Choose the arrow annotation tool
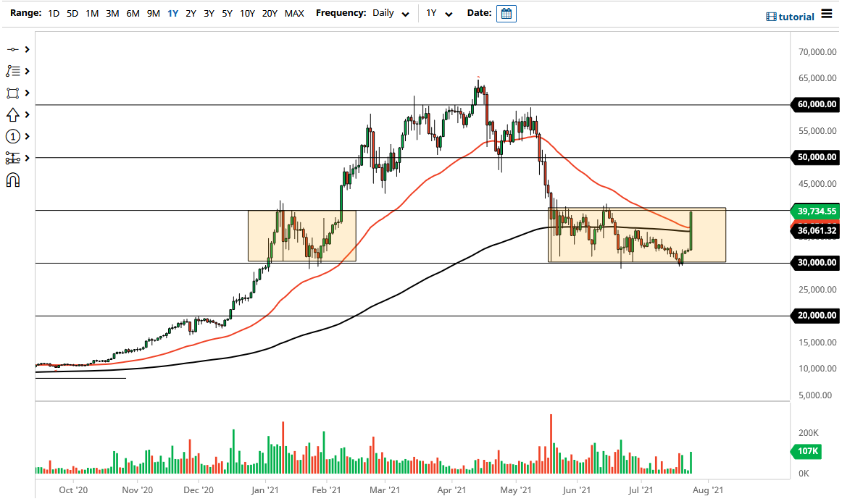 click(x=12, y=114)
